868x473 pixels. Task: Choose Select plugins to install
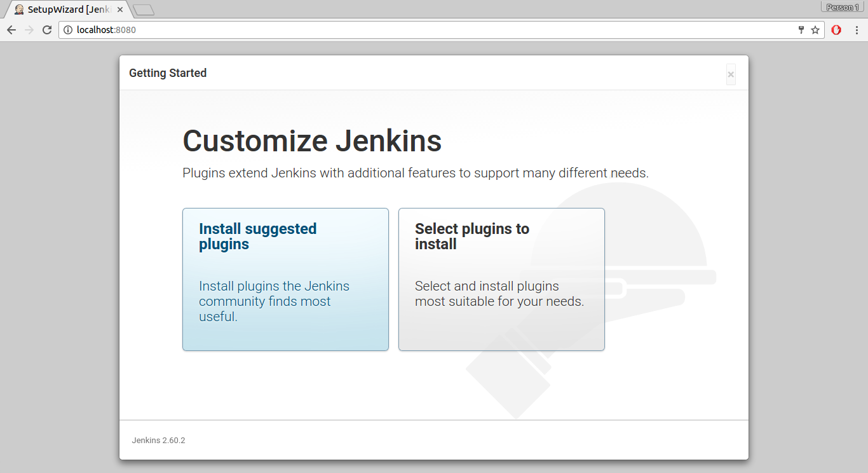point(501,279)
